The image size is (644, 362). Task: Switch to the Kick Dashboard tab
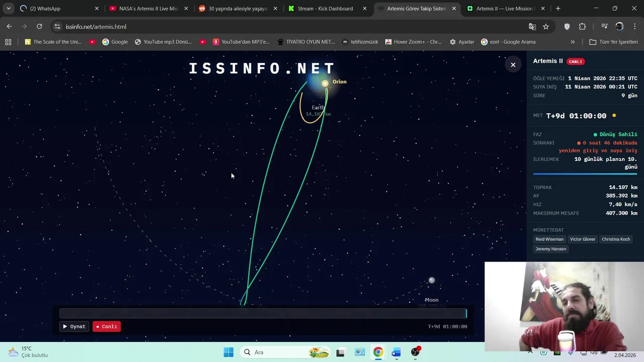point(327,9)
